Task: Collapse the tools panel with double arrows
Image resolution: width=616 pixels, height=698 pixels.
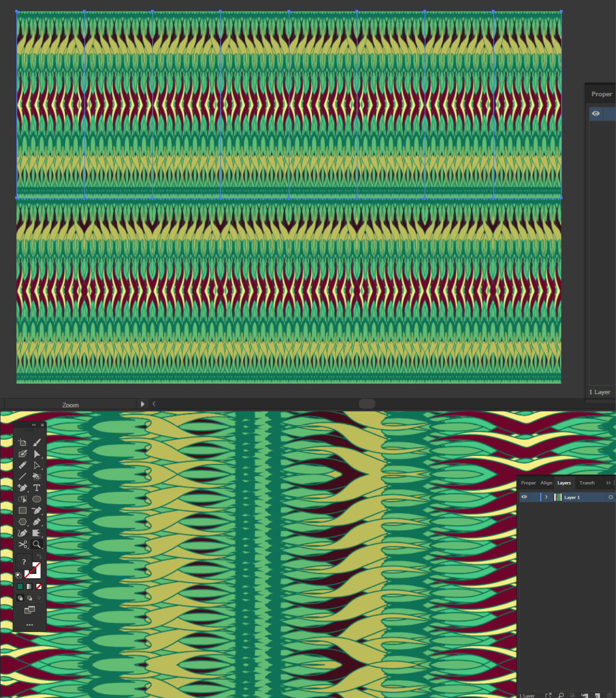Action: coord(34,425)
